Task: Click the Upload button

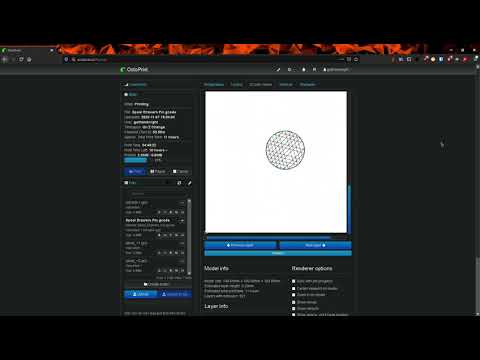Action: pyautogui.click(x=141, y=294)
